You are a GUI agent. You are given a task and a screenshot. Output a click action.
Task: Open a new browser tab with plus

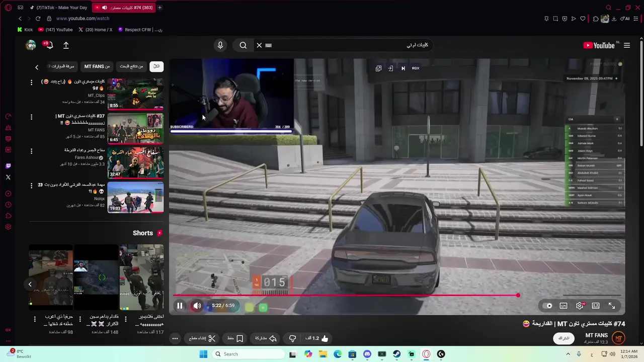159,8
